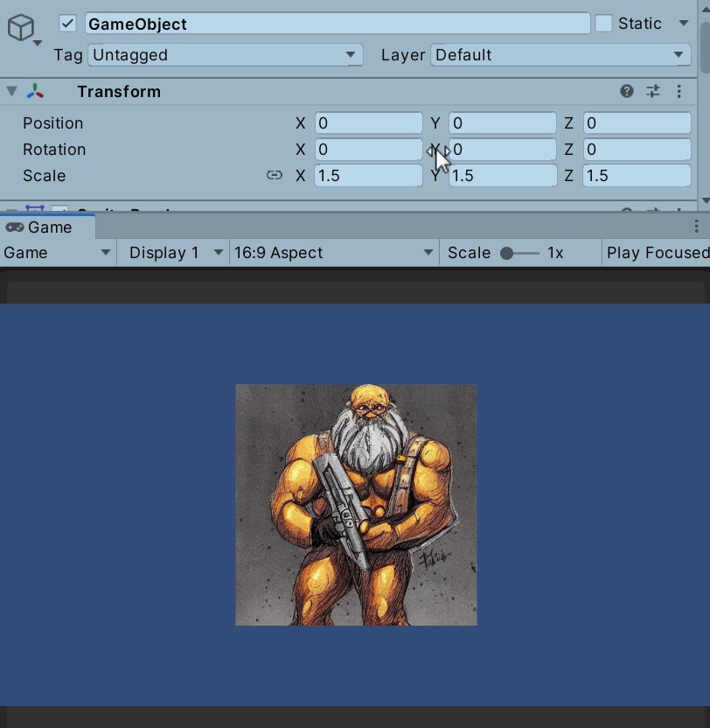
Task: Open the 16:9 Aspect dropdown
Action: (334, 253)
